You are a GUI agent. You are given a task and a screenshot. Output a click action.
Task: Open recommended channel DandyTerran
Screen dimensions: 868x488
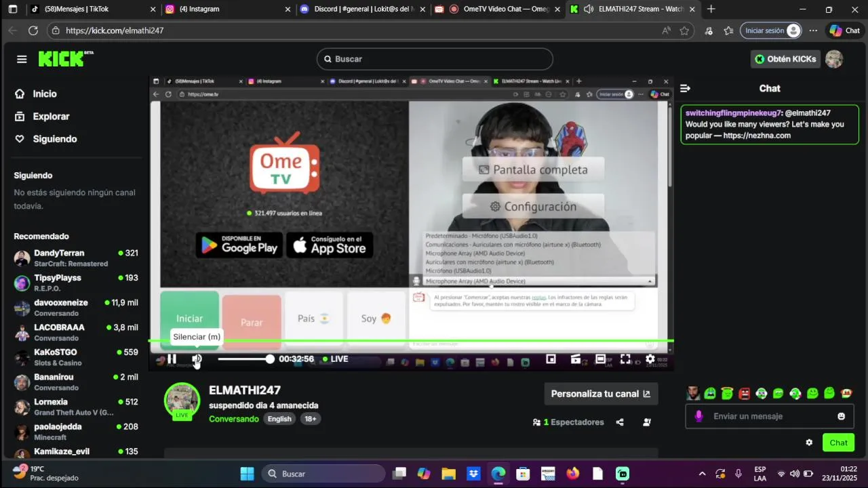(76, 258)
